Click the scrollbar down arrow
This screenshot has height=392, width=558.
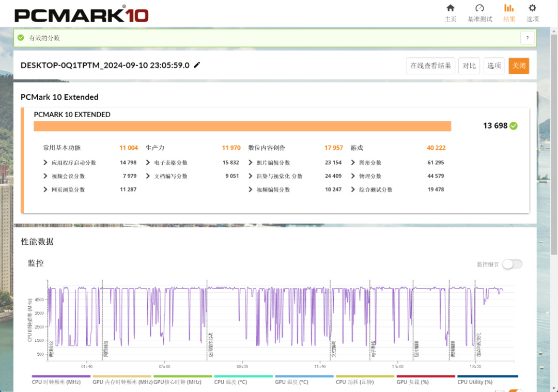pyautogui.click(x=554, y=388)
